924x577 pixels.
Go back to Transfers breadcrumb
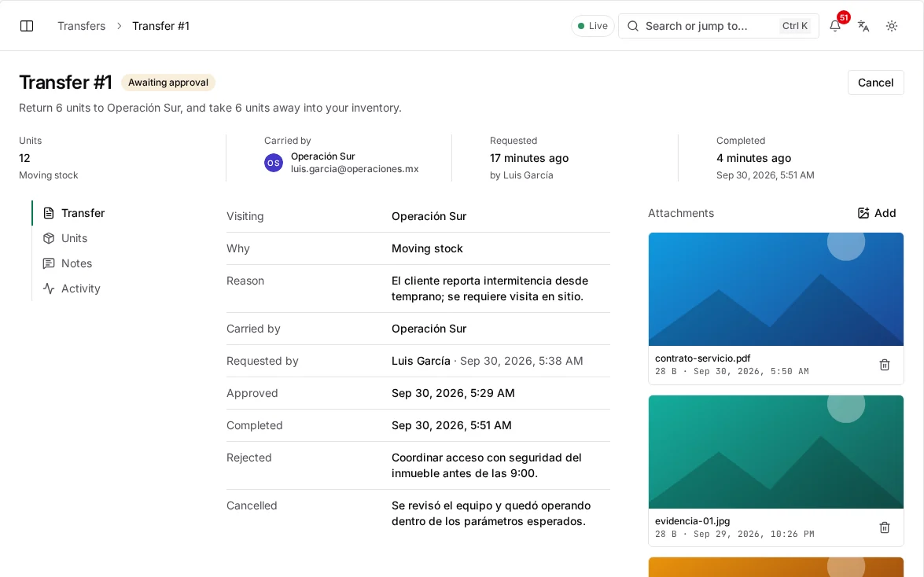81,26
